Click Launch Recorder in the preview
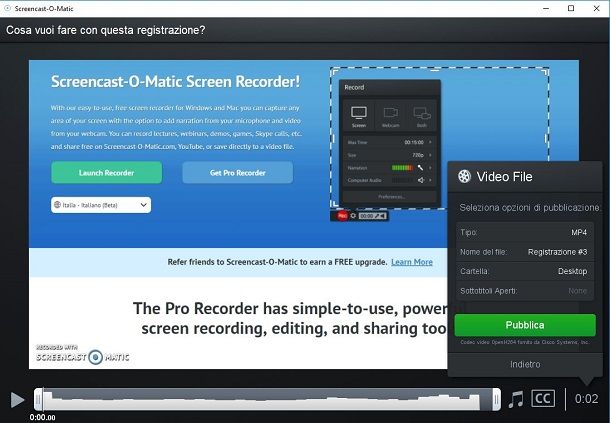 coord(107,172)
